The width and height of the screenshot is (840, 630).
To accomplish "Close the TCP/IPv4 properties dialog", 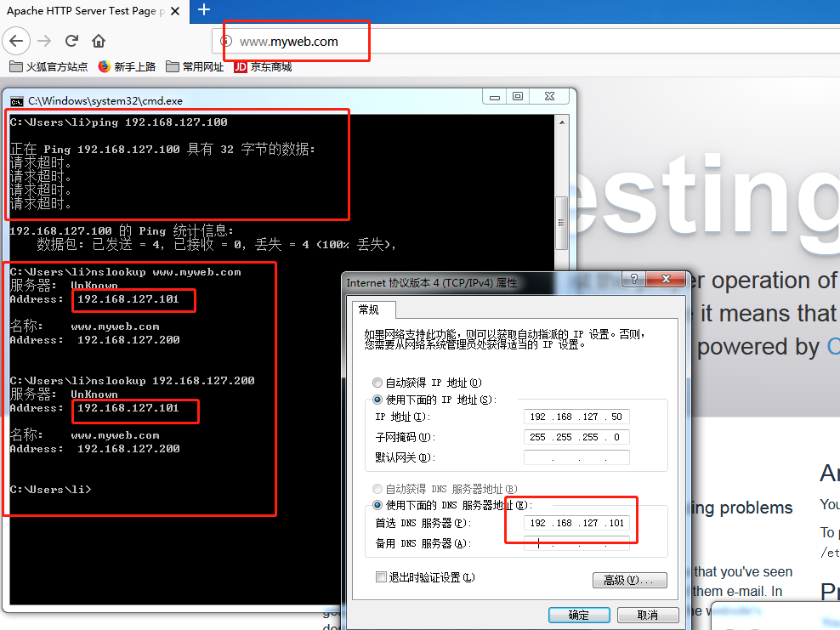I will [666, 279].
